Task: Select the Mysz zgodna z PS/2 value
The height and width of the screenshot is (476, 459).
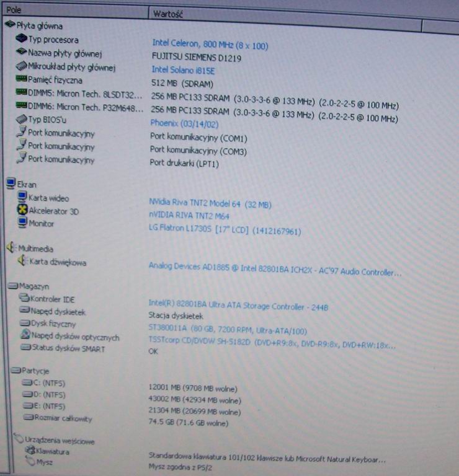Action: click(x=180, y=467)
